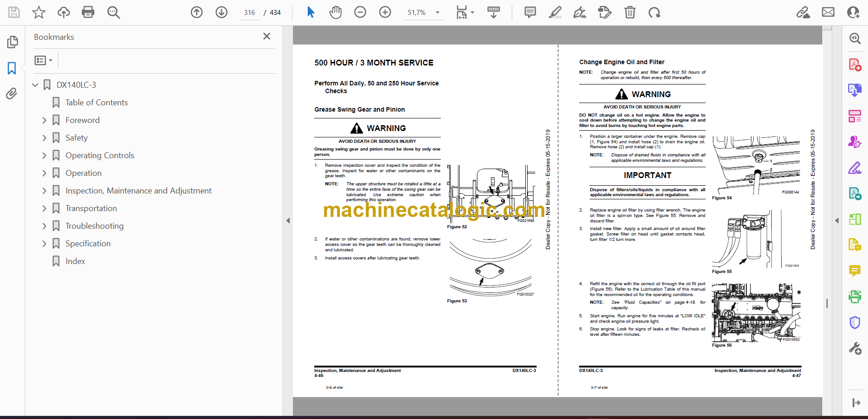868x419 pixels.
Task: Open the sign document pen tool
Action: [580, 12]
